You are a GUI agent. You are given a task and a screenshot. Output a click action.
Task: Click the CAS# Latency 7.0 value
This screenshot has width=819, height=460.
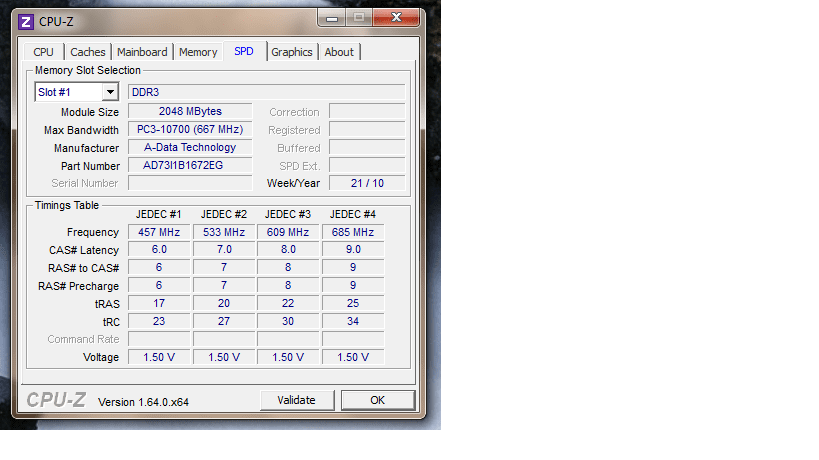[x=224, y=250]
